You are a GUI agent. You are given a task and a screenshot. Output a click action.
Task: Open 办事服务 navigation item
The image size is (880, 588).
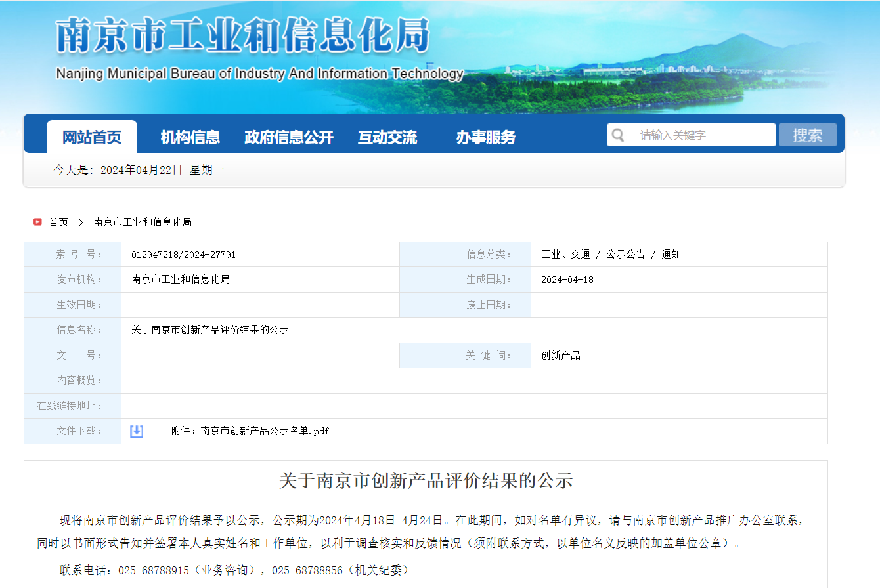coord(486,137)
